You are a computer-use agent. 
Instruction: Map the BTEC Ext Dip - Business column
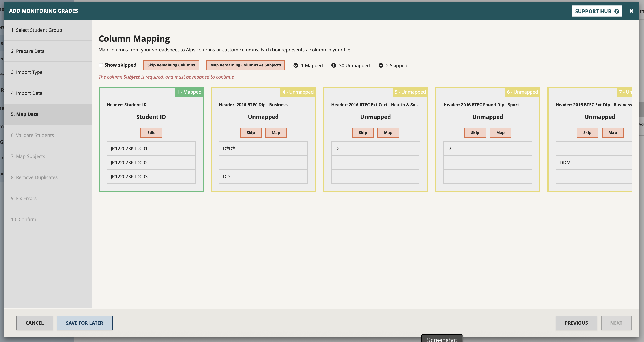coord(612,132)
